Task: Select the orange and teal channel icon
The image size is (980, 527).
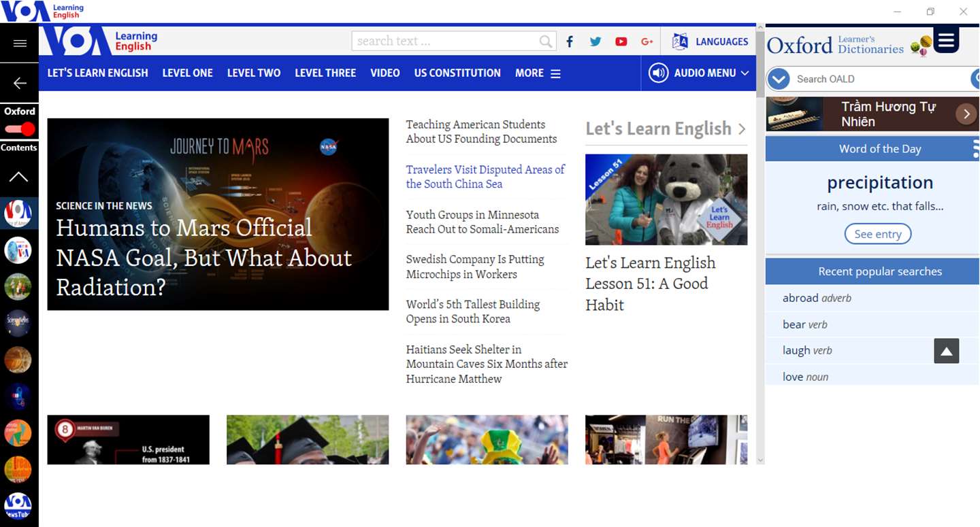Action: click(x=18, y=433)
